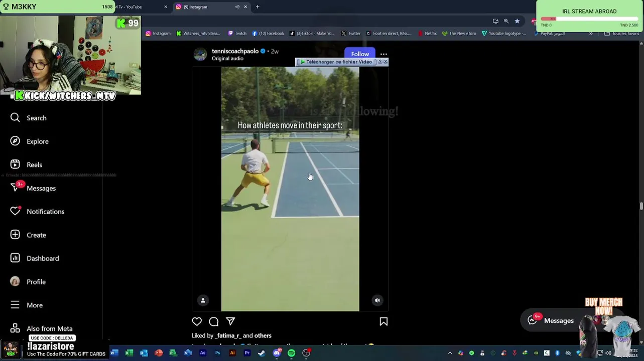Screen dimensions: 644x361
Task: Click the tenniscoachpaolo profile avatar
Action: coord(200,54)
